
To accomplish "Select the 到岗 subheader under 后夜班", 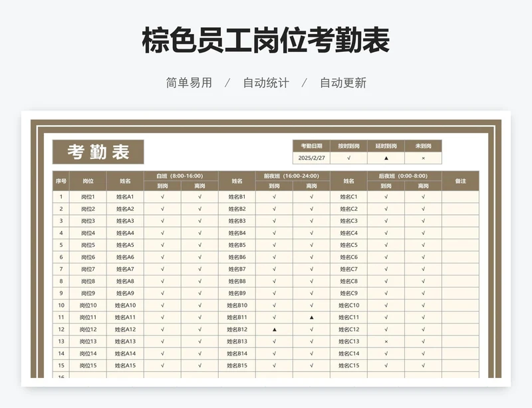I will pos(386,186).
